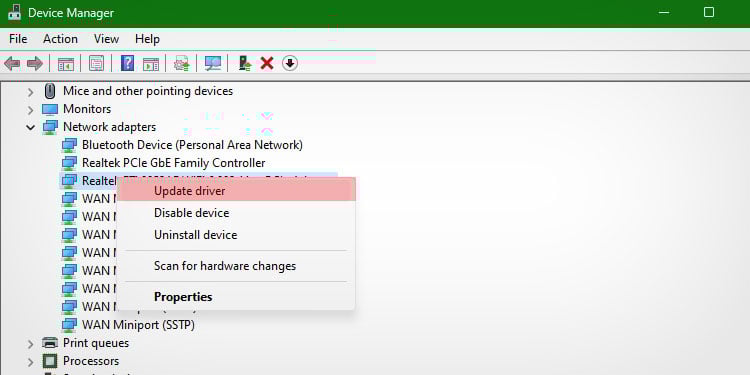Open the File menu
Viewport: 750px width, 375px height.
coord(18,39)
